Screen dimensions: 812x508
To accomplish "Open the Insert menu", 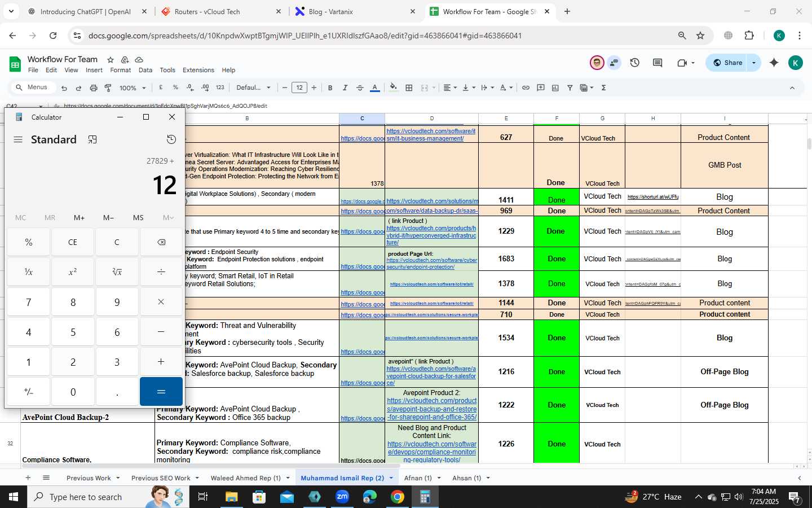I will pyautogui.click(x=94, y=70).
